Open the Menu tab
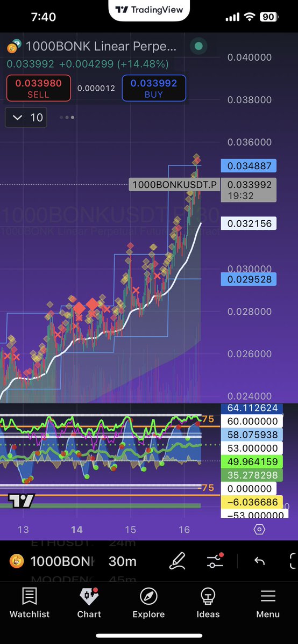The image size is (298, 644). (268, 603)
